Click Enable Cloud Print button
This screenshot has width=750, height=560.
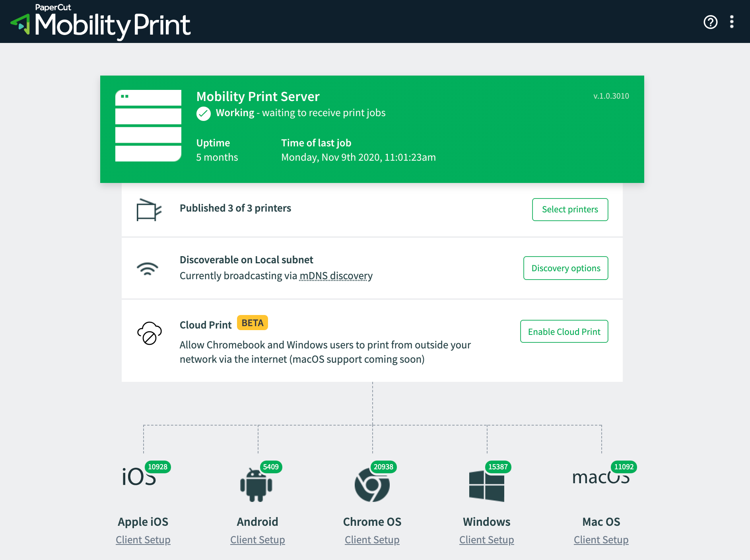(x=564, y=331)
